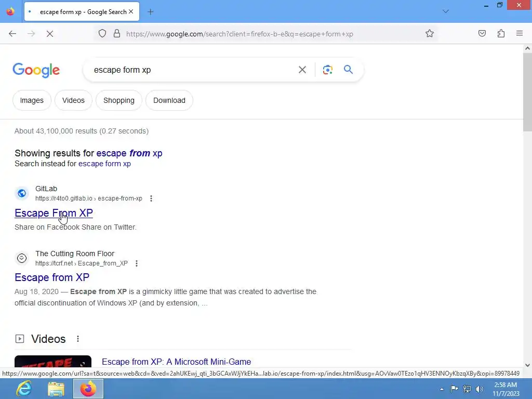The image size is (532, 399).
Task: Launch Internet Explorer from the taskbar
Action: [24, 389]
